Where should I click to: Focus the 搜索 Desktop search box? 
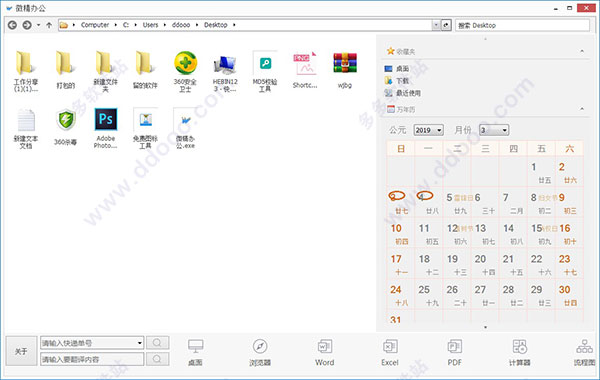522,25
